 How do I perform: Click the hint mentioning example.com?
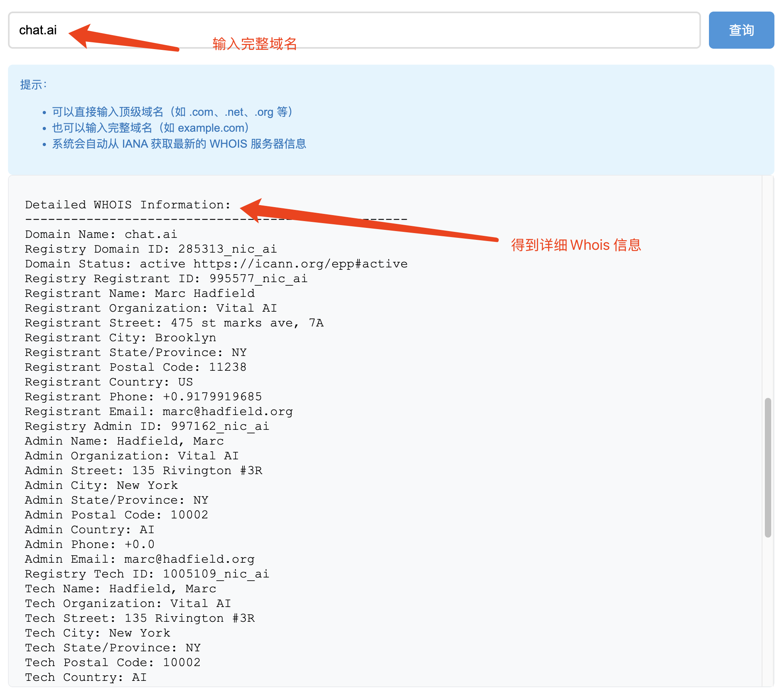(x=150, y=128)
